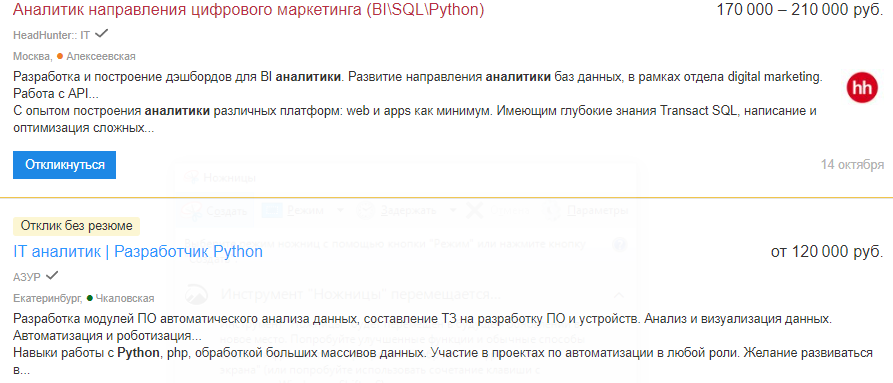
Task: Click the faded help question mark icon
Action: pyautogui.click(x=620, y=245)
